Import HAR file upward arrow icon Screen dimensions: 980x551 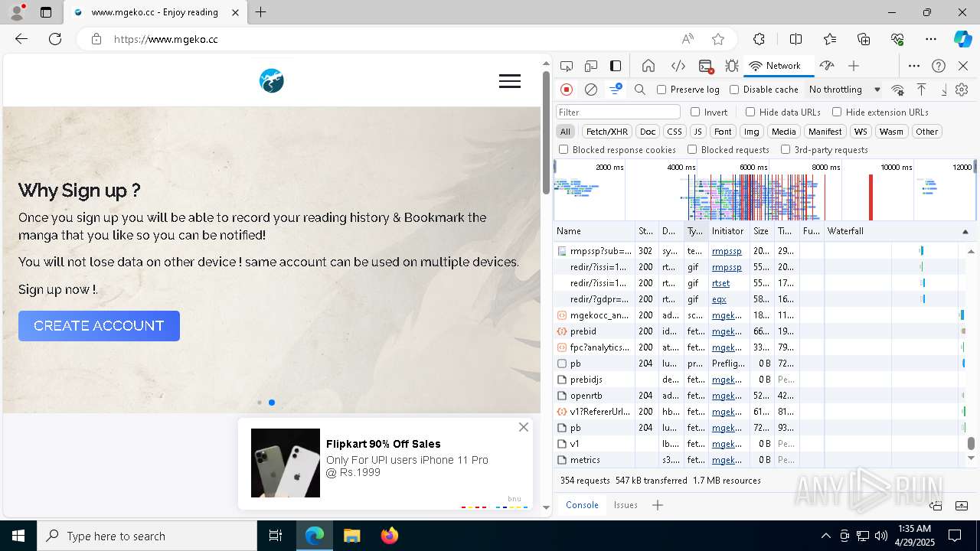click(922, 90)
